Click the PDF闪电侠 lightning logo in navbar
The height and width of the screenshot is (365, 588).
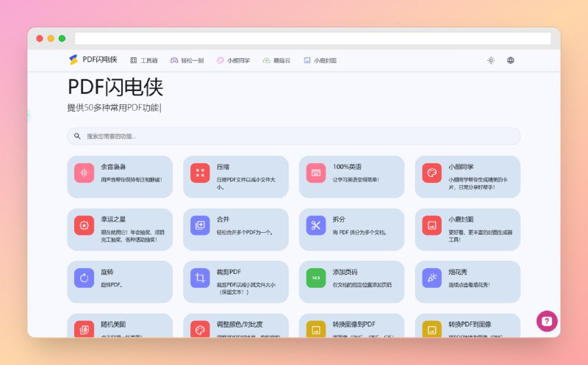pyautogui.click(x=73, y=60)
